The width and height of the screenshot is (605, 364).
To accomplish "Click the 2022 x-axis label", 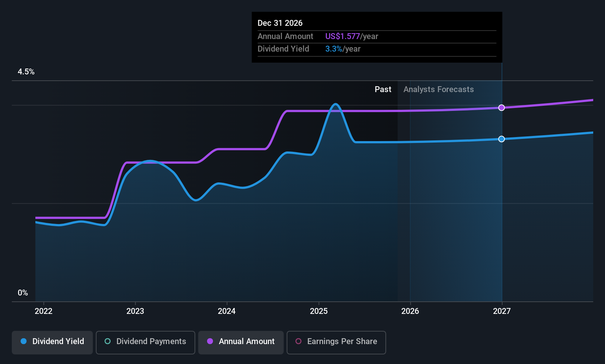I will click(43, 311).
